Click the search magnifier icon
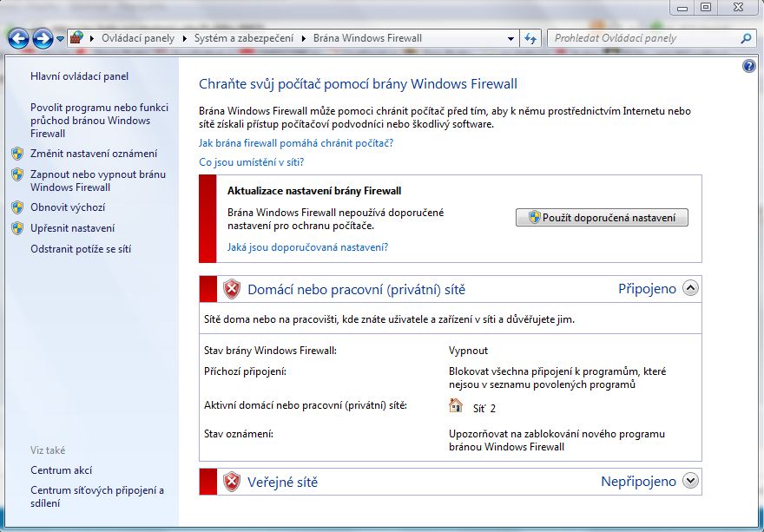764x532 pixels. point(745,38)
